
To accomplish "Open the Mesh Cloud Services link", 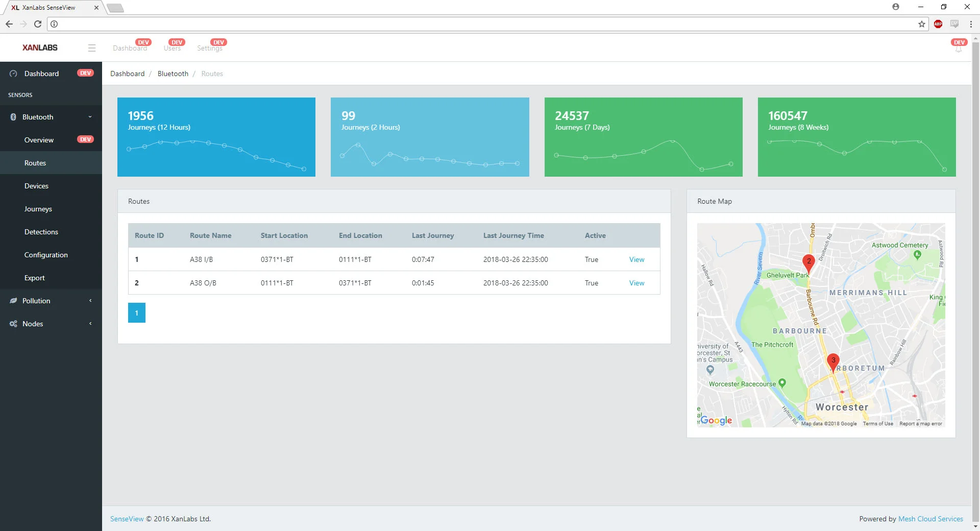I will [x=930, y=519].
